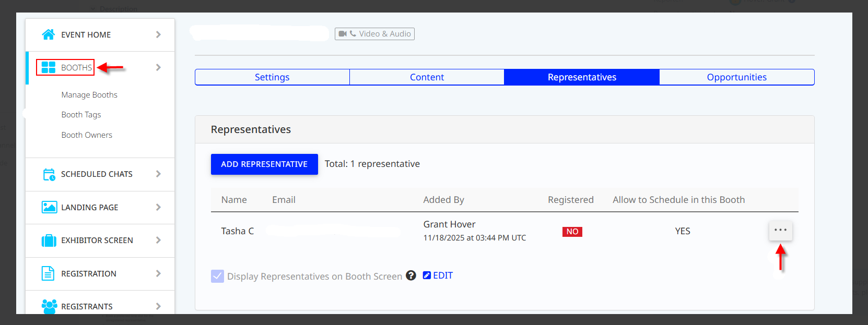
Task: Click the Event Home house icon
Action: (48, 34)
